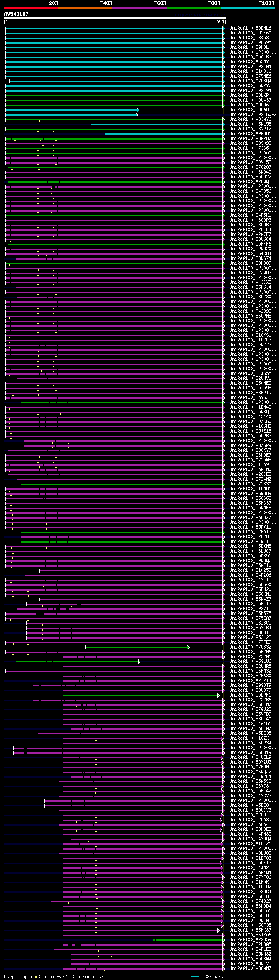The image size is (279, 980).
Task: Open hit UniRef100_A6SLU6
Action: pyautogui.click(x=250, y=661)
